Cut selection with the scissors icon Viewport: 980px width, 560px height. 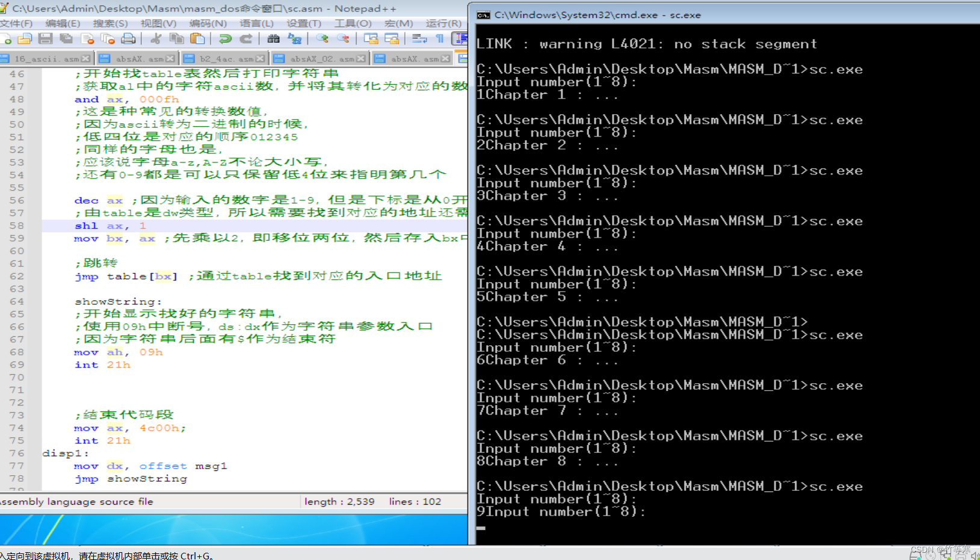156,39
